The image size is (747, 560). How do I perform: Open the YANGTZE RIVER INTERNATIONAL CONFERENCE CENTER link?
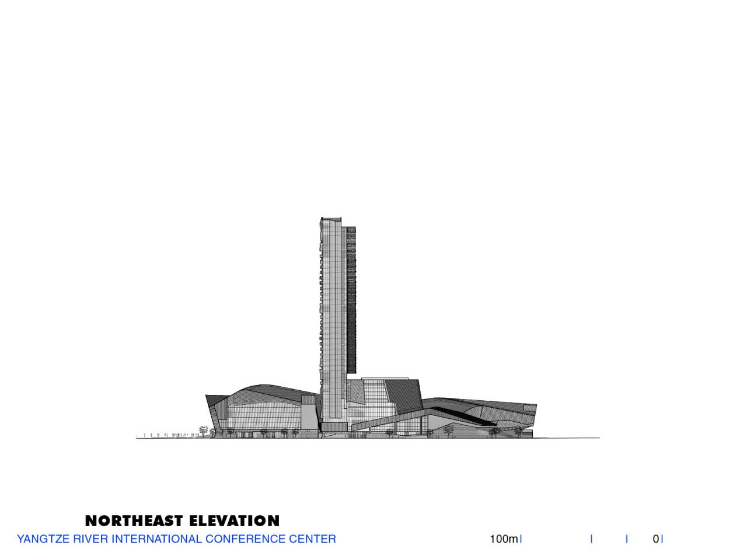click(177, 539)
